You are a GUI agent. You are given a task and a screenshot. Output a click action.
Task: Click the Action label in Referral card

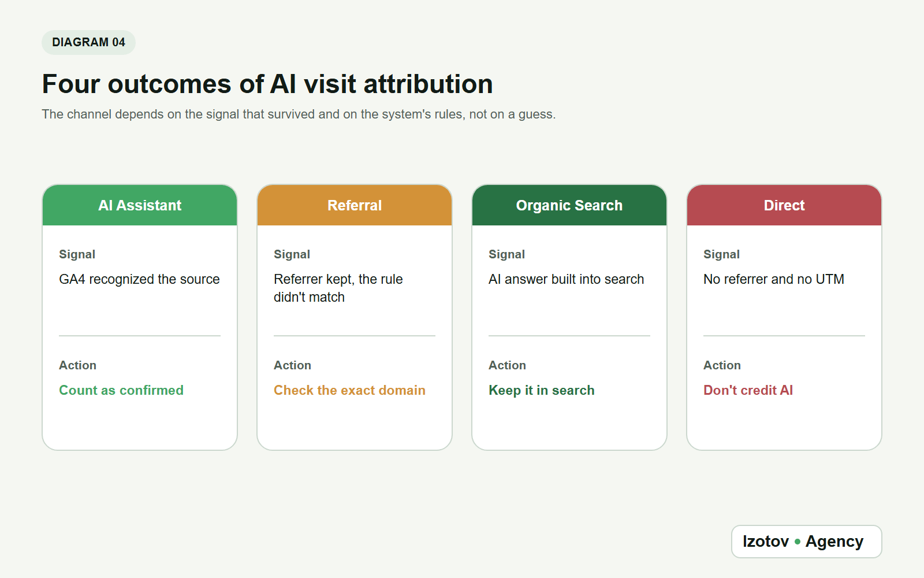(x=292, y=365)
